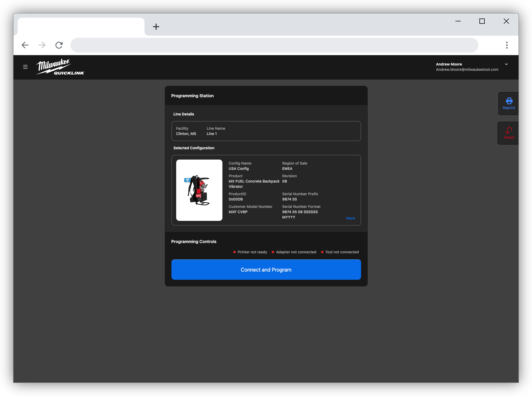The width and height of the screenshot is (532, 396).
Task: Open the More configuration details link
Action: (351, 218)
